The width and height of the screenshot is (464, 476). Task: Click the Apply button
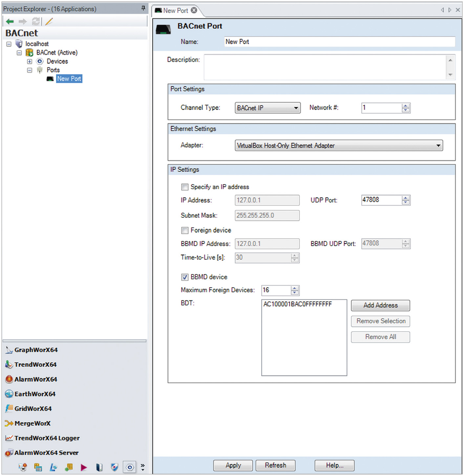click(233, 465)
